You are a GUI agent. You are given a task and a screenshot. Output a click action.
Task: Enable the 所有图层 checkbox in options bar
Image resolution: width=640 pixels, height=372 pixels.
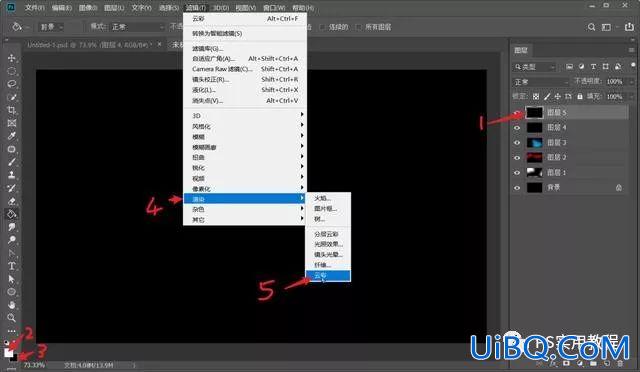[x=358, y=27]
